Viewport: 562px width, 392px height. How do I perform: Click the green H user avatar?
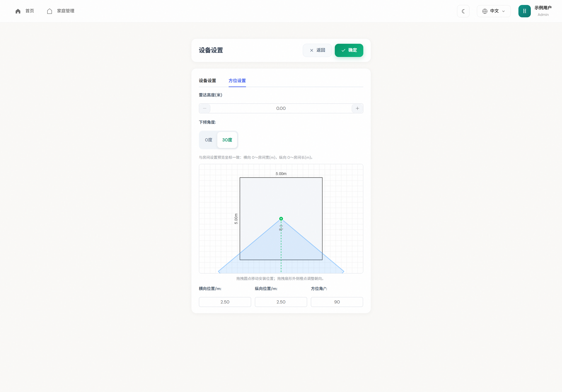524,11
